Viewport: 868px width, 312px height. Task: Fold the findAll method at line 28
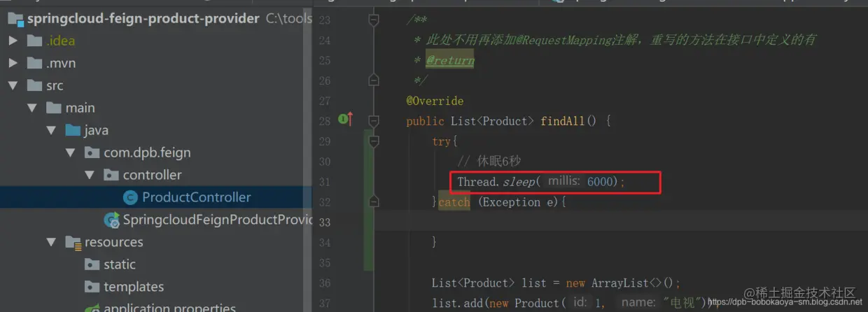point(374,121)
